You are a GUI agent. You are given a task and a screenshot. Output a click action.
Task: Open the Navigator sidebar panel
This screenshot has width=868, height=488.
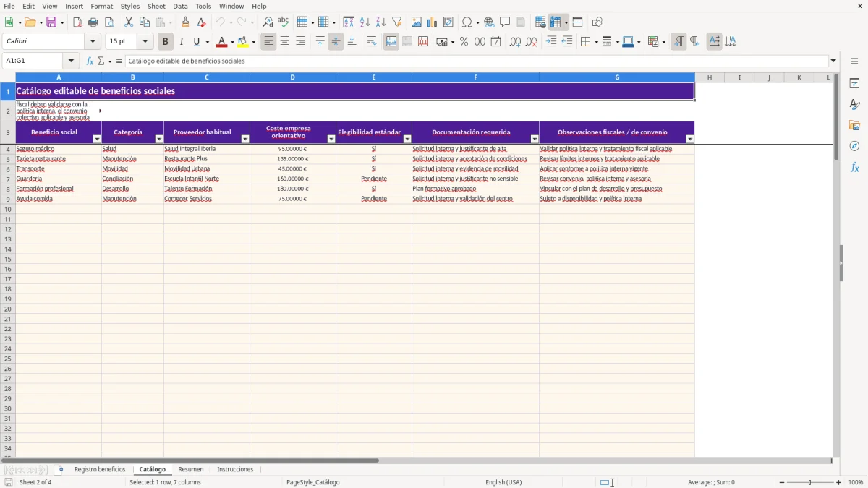[x=854, y=147]
